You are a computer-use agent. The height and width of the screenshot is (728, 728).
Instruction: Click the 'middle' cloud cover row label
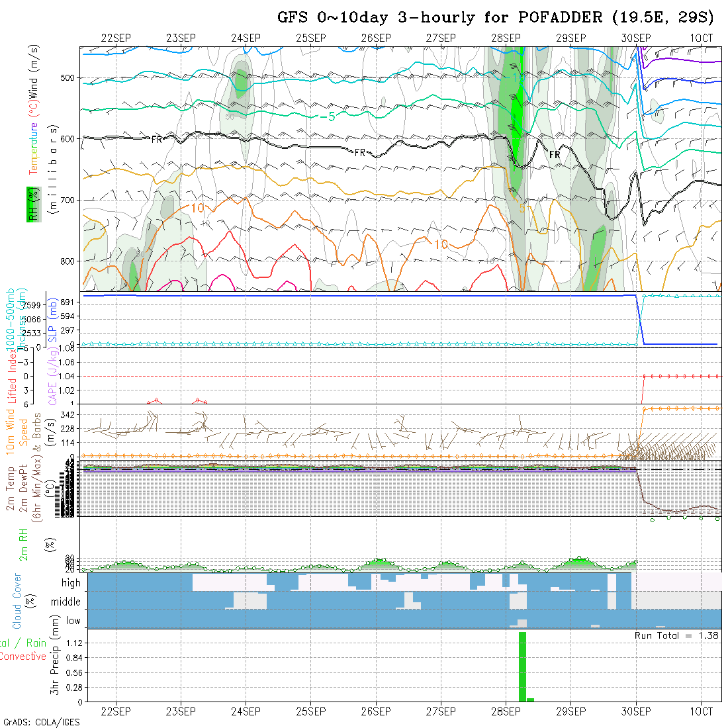pos(66,602)
